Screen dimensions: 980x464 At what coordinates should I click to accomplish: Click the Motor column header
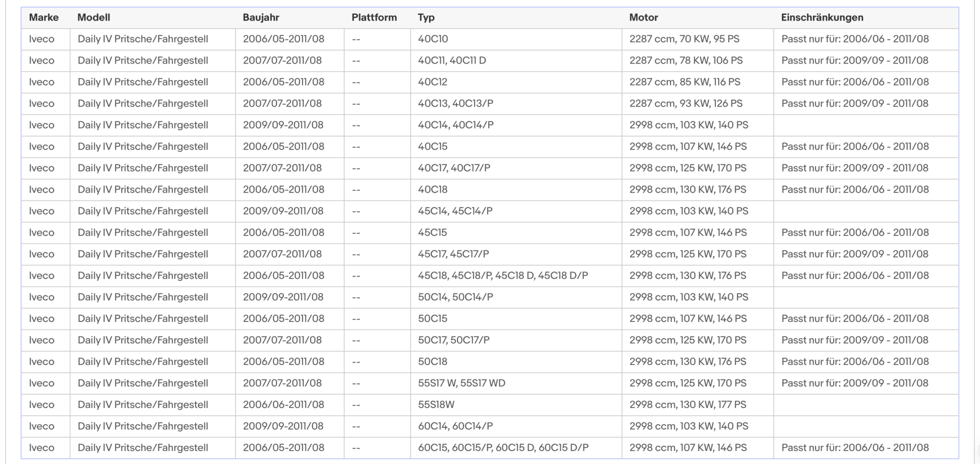coord(644,18)
